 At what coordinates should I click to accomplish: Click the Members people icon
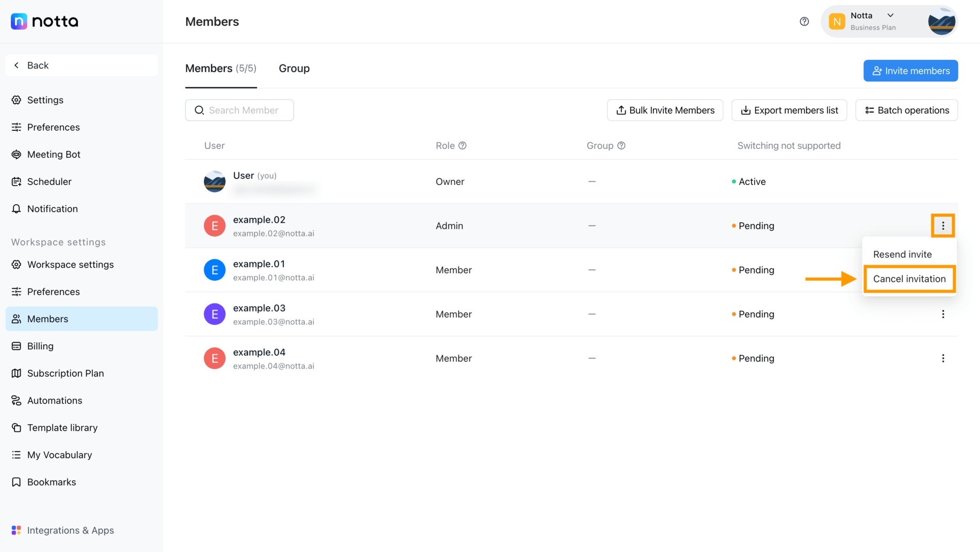point(17,319)
